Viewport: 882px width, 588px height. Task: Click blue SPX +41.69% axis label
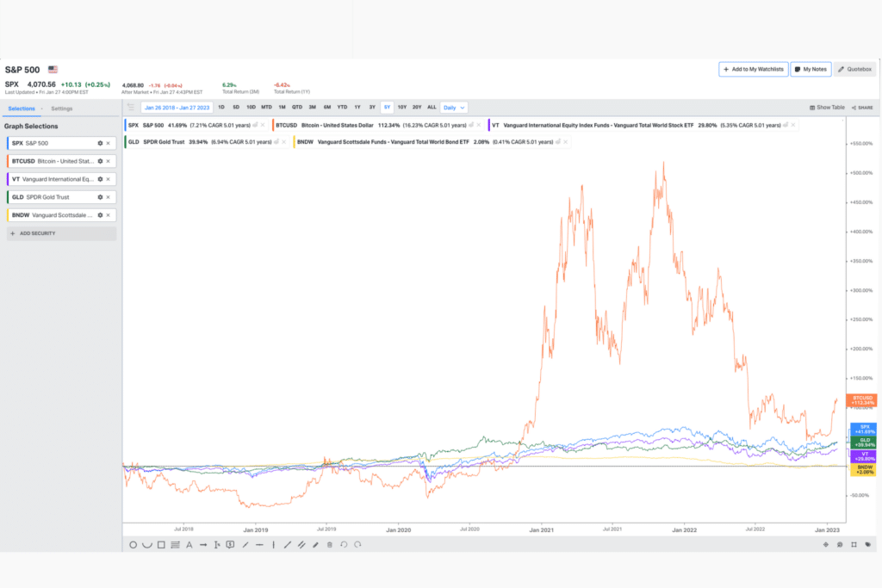[863, 430]
